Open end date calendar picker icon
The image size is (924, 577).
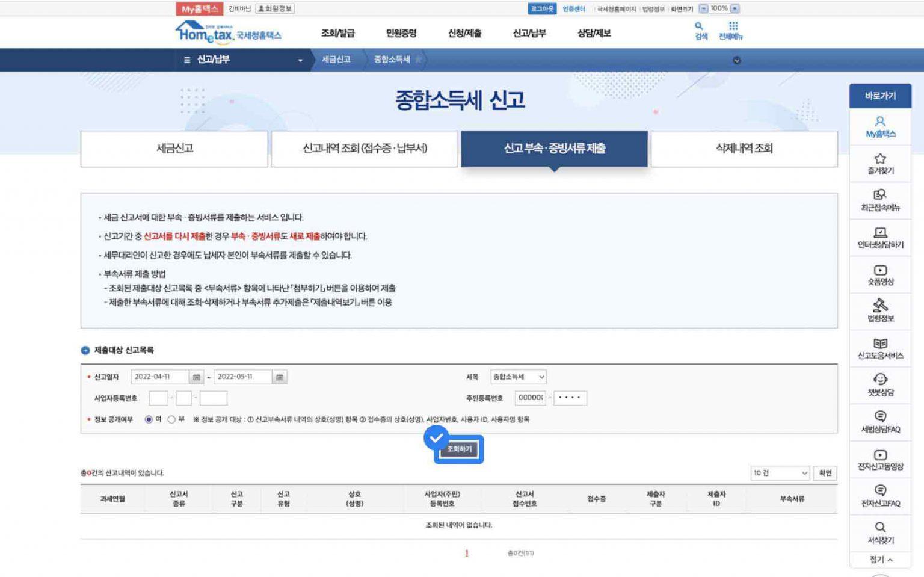[x=279, y=377]
